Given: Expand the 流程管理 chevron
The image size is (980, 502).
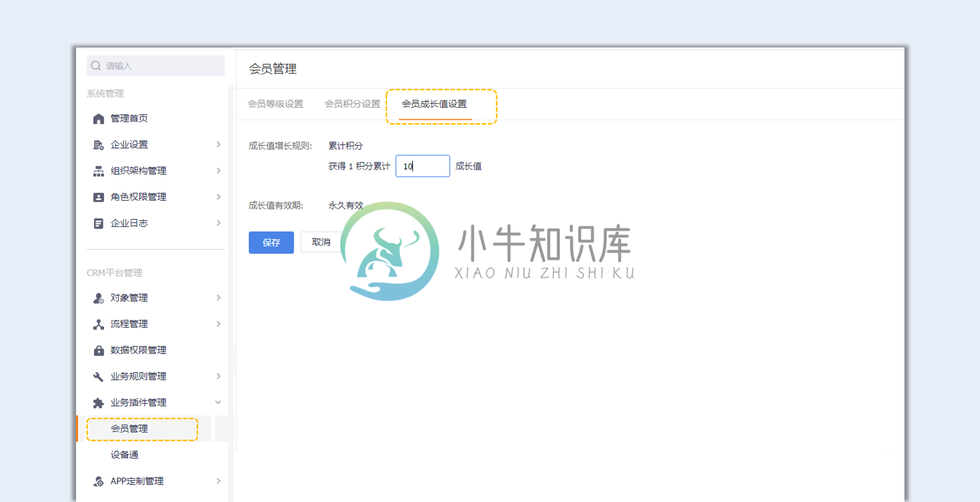Looking at the screenshot, I should point(219,324).
